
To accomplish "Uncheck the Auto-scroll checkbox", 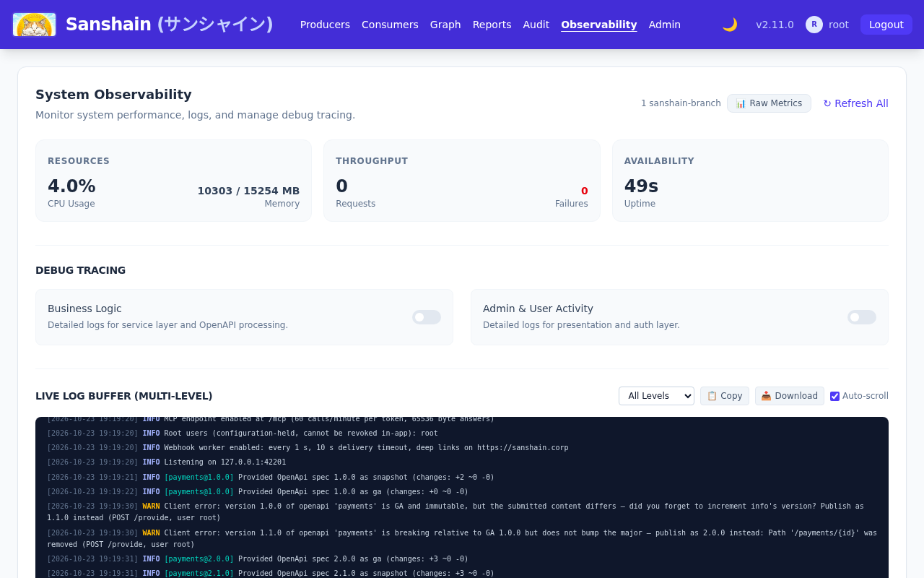I will pyautogui.click(x=835, y=396).
